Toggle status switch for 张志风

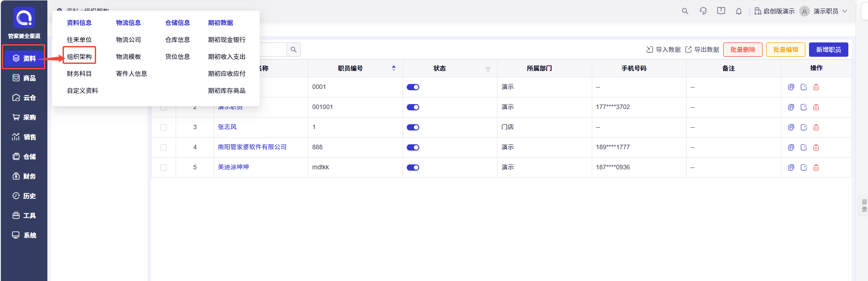(413, 127)
